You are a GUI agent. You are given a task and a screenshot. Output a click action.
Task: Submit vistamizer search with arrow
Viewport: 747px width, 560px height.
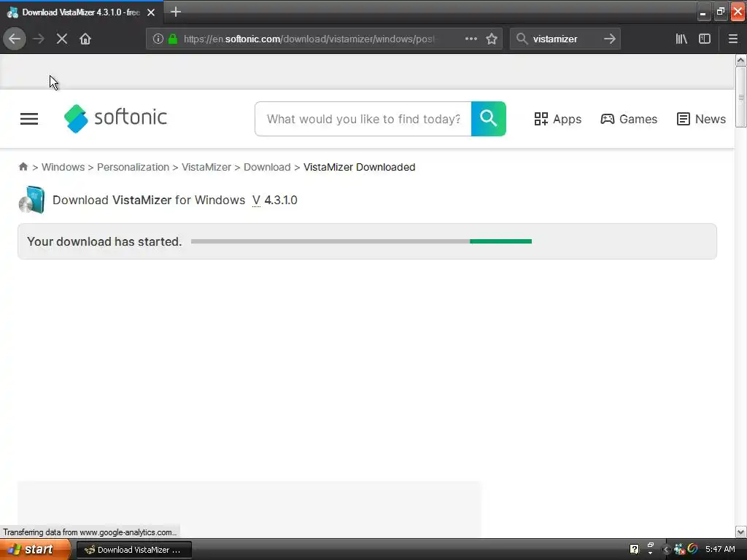click(x=609, y=39)
